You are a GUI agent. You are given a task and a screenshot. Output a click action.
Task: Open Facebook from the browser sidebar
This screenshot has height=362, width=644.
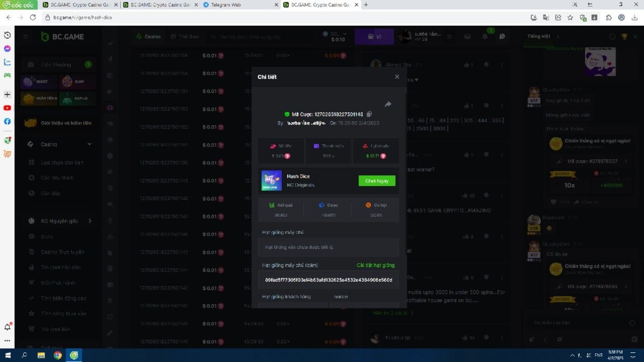(x=7, y=121)
